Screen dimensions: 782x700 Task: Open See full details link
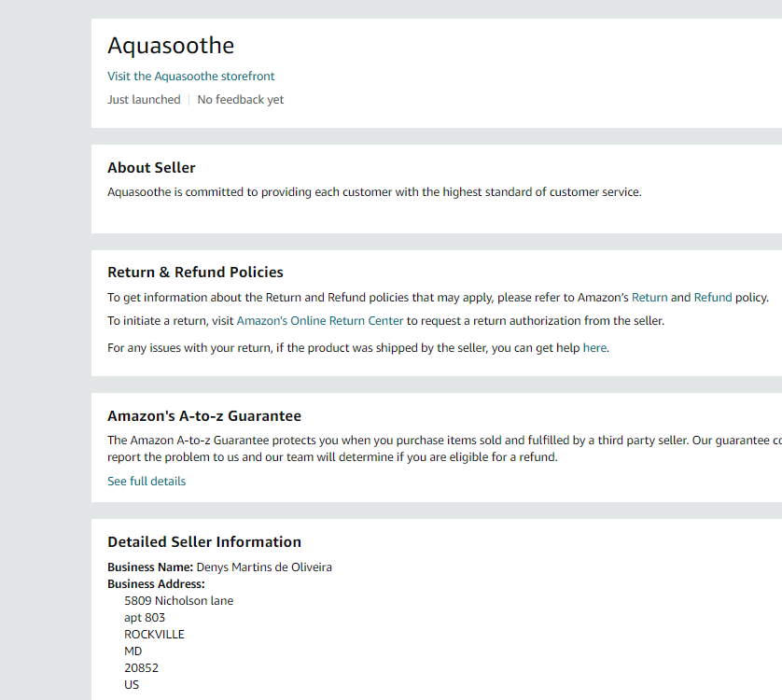click(147, 482)
